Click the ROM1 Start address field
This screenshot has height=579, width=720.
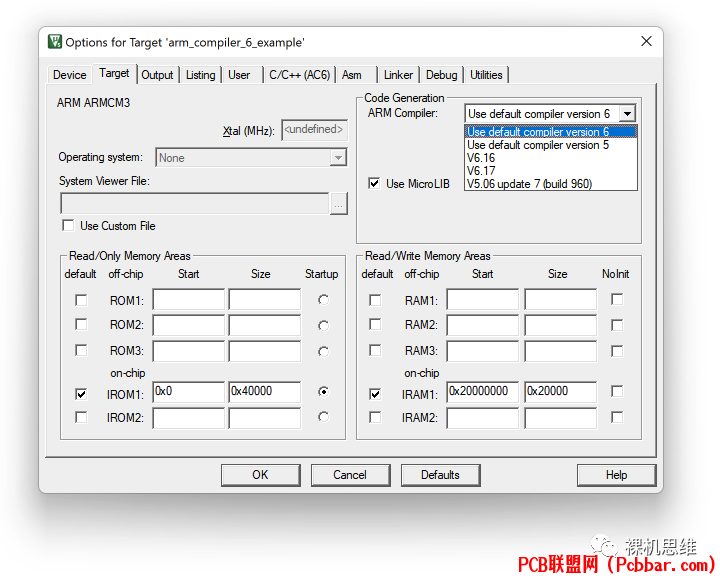(189, 299)
